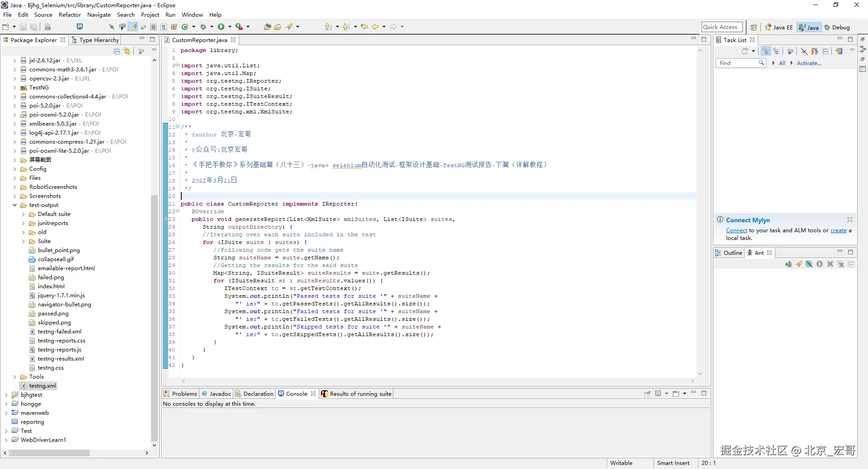Switch to the Outline tab
This screenshot has height=469, width=868.
tap(728, 253)
